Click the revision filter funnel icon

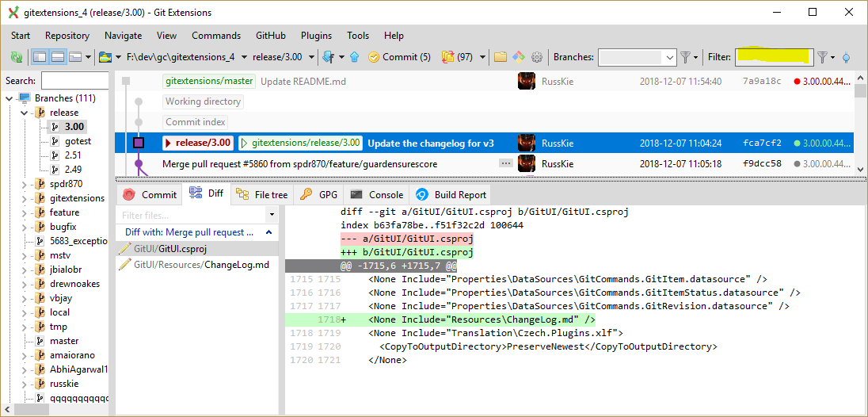pos(823,56)
